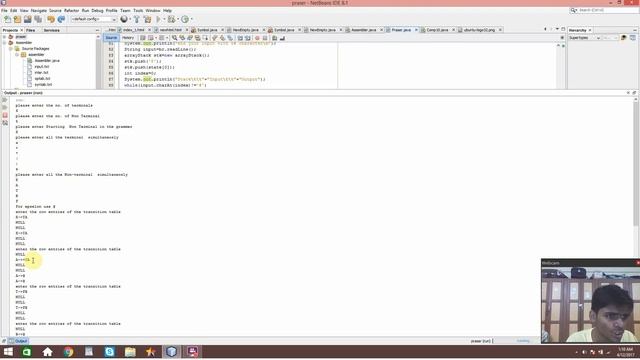Click the Projects tree vertical scrollbar

tap(98, 61)
